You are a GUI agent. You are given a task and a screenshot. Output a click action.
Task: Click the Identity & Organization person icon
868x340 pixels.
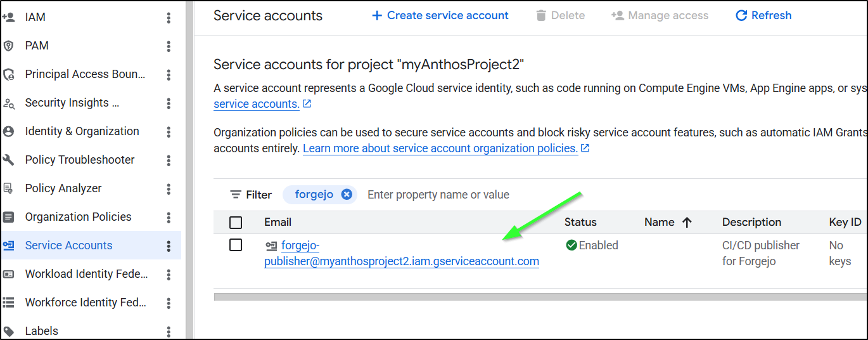[9, 131]
